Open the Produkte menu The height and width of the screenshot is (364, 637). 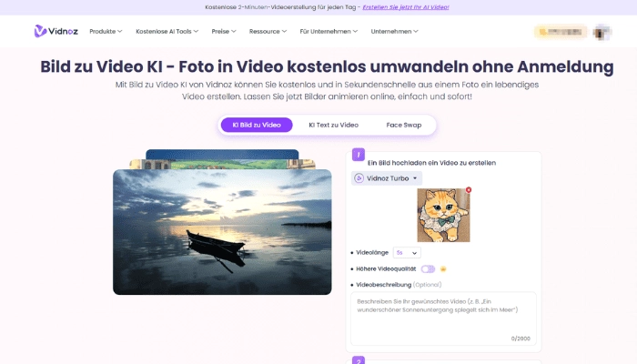[x=106, y=31]
